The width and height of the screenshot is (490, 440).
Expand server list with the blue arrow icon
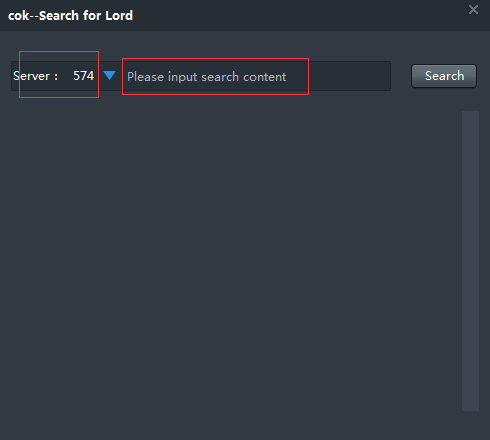point(109,75)
